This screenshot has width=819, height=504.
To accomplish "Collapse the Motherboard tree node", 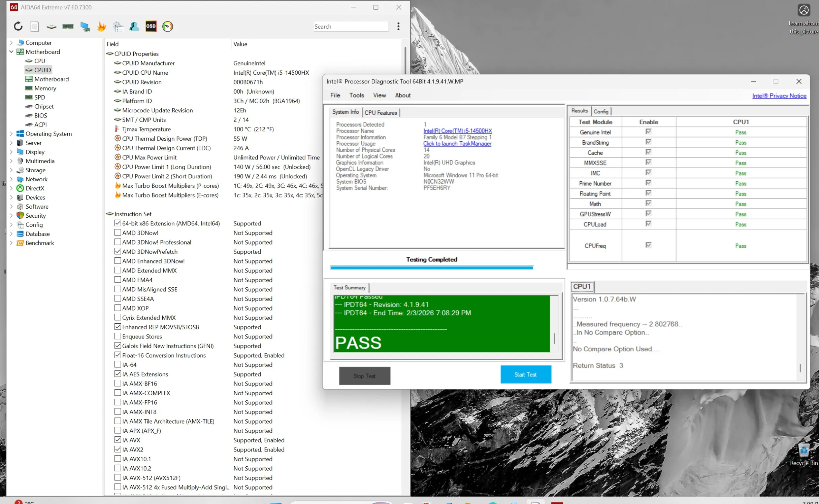I will click(11, 52).
